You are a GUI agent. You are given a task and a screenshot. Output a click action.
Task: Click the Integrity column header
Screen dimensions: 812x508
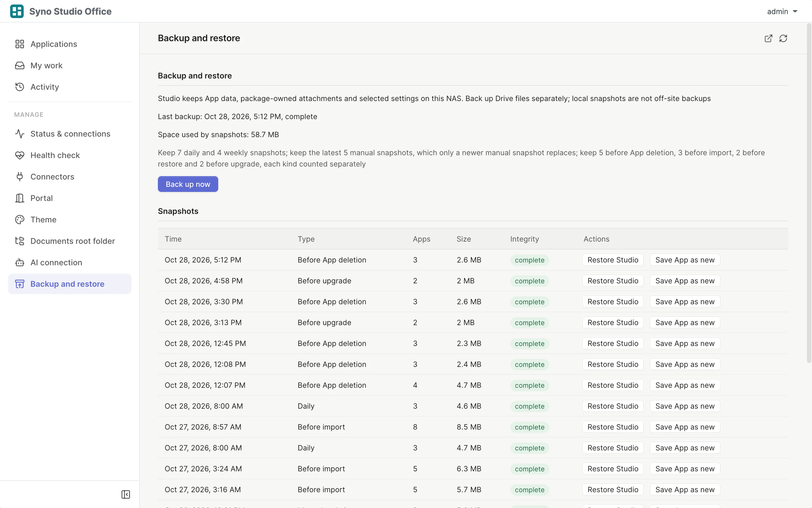pos(524,239)
